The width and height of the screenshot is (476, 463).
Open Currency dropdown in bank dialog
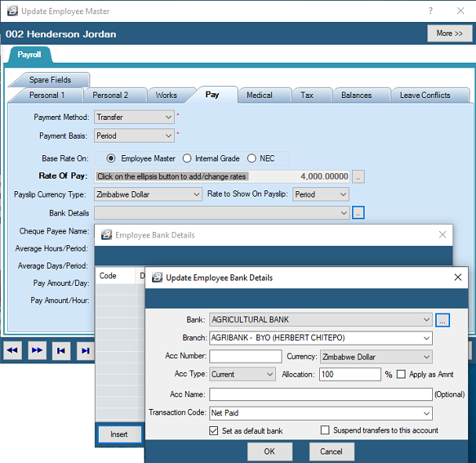(376, 356)
